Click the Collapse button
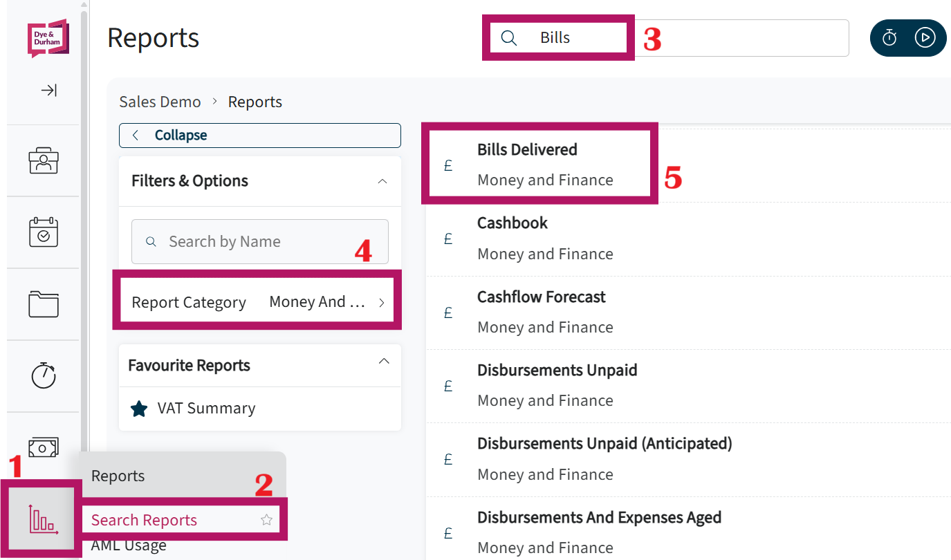The width and height of the screenshot is (951, 560). (260, 136)
